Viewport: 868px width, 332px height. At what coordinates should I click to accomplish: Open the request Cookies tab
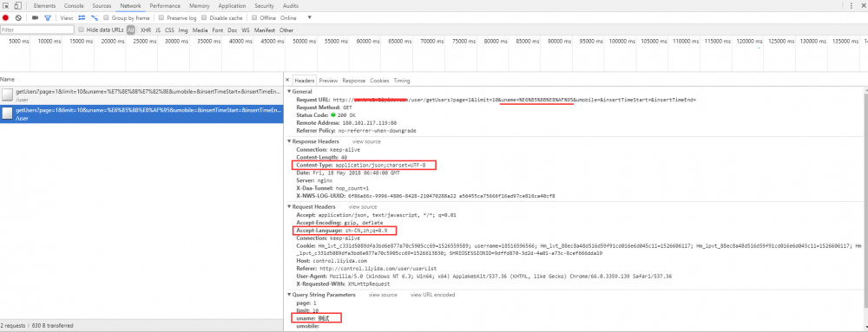click(x=380, y=81)
